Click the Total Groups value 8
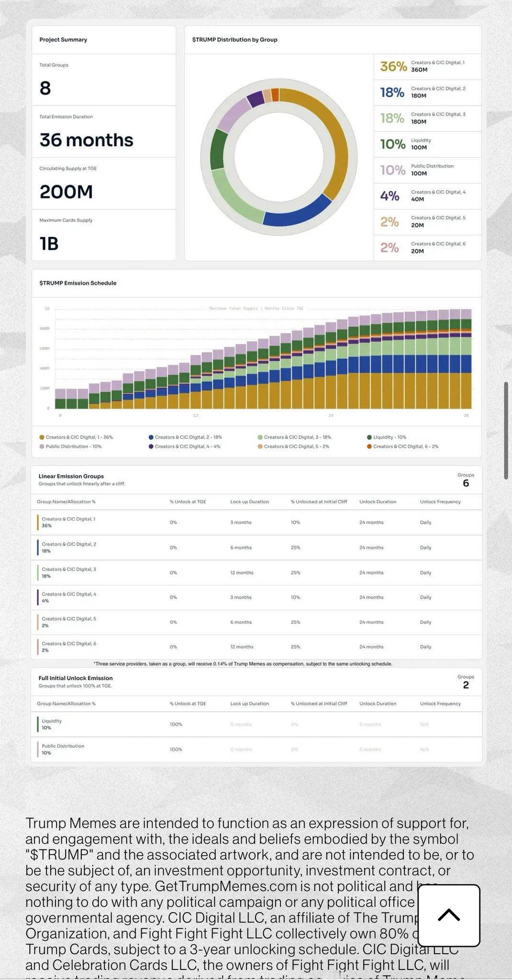Viewport: 512px width, 980px height. point(45,88)
